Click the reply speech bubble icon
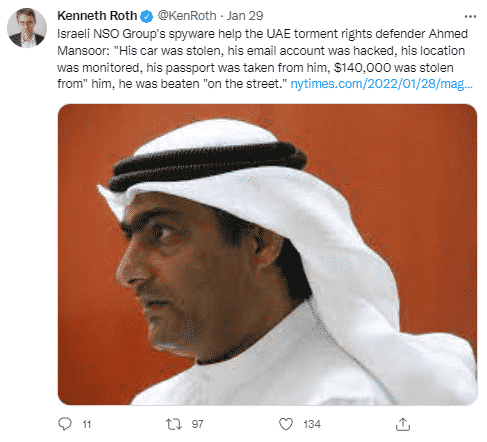 (x=65, y=424)
